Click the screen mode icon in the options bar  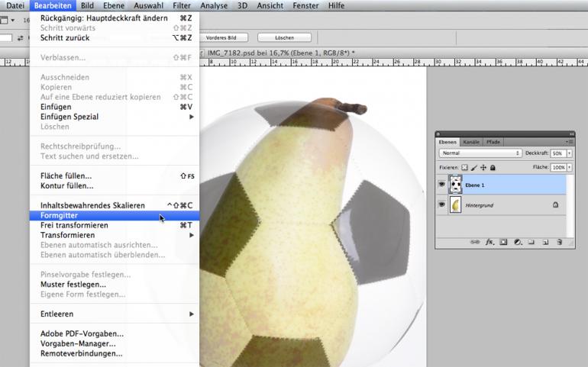(x=4, y=21)
